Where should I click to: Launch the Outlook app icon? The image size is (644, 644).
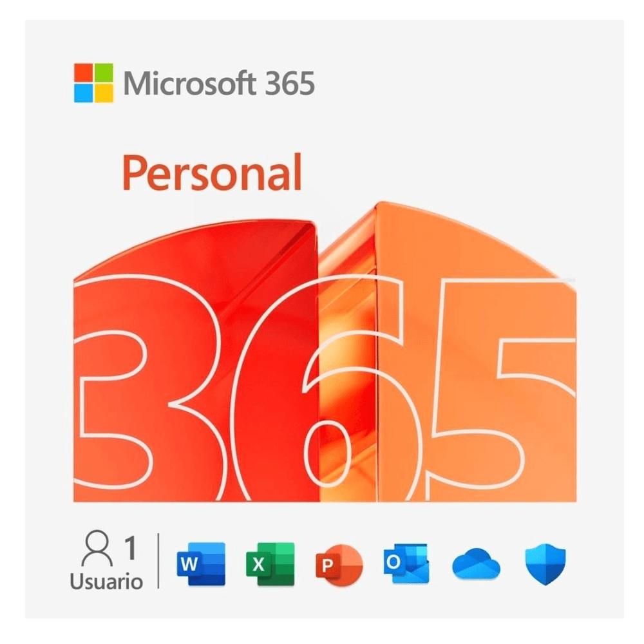pos(406,563)
